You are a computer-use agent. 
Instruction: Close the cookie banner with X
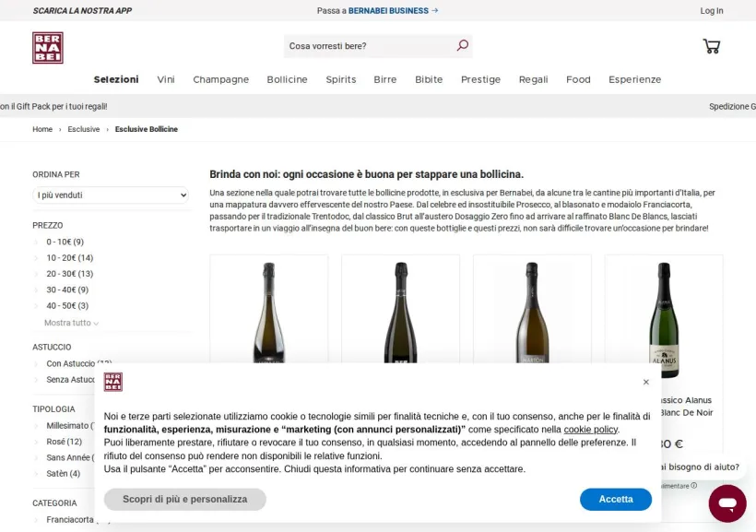click(645, 382)
